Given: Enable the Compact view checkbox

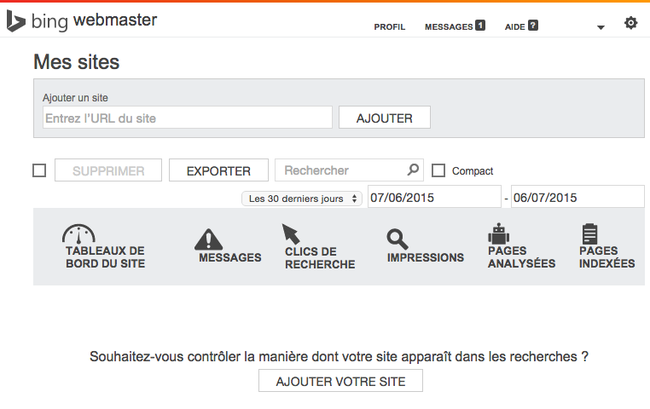Looking at the screenshot, I should (x=438, y=170).
